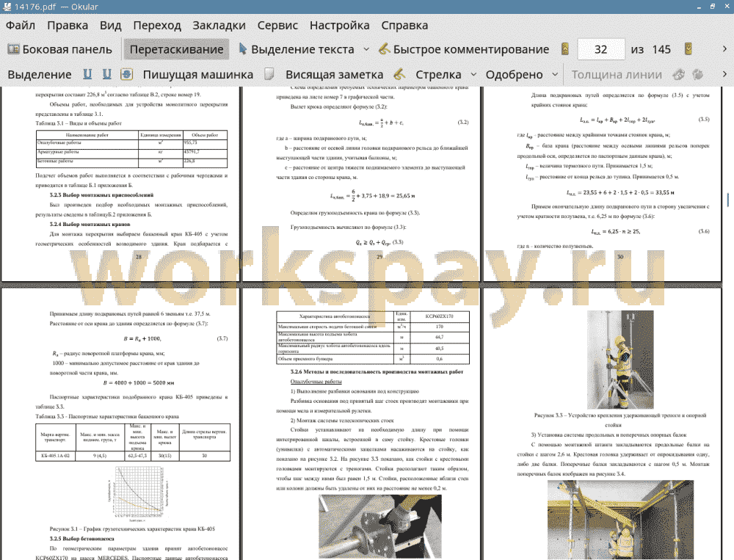This screenshot has height=560, width=734.
Task: Open the Переход menu
Action: [x=157, y=25]
